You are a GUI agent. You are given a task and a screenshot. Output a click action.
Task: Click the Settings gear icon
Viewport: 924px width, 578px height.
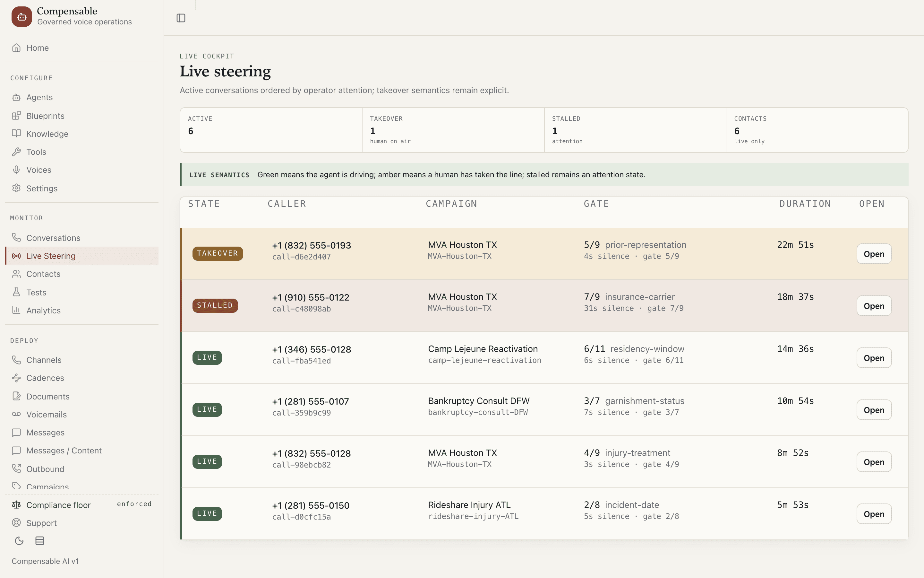click(16, 188)
